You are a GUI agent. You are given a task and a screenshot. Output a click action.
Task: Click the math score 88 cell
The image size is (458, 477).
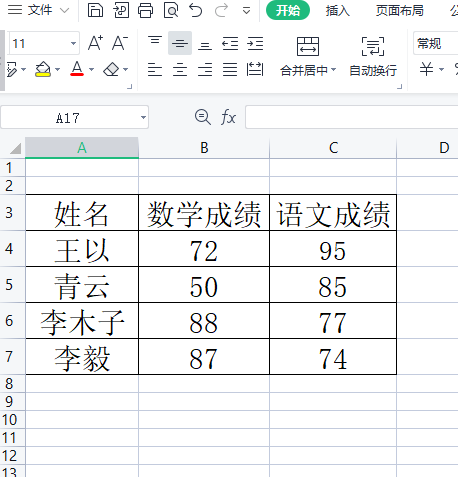click(204, 321)
